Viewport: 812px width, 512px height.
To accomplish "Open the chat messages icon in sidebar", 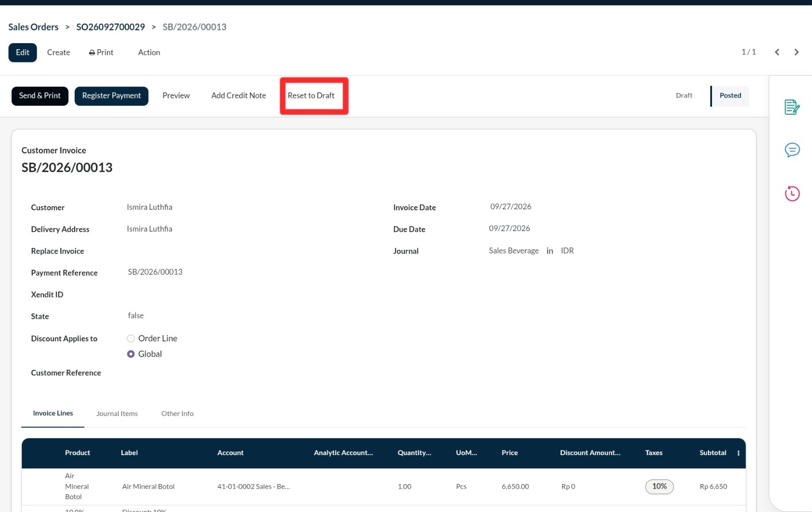I will tap(792, 150).
